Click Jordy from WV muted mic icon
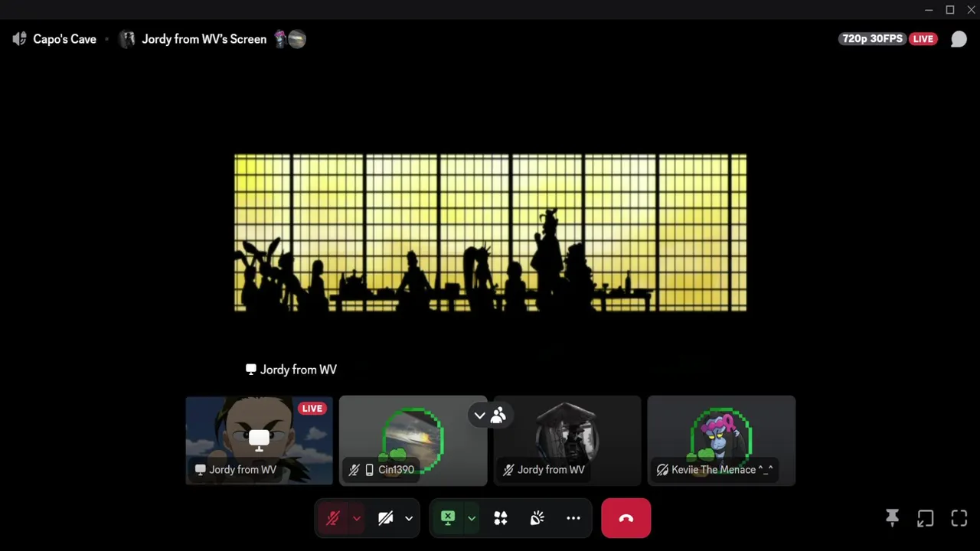This screenshot has width=980, height=551. coord(508,470)
